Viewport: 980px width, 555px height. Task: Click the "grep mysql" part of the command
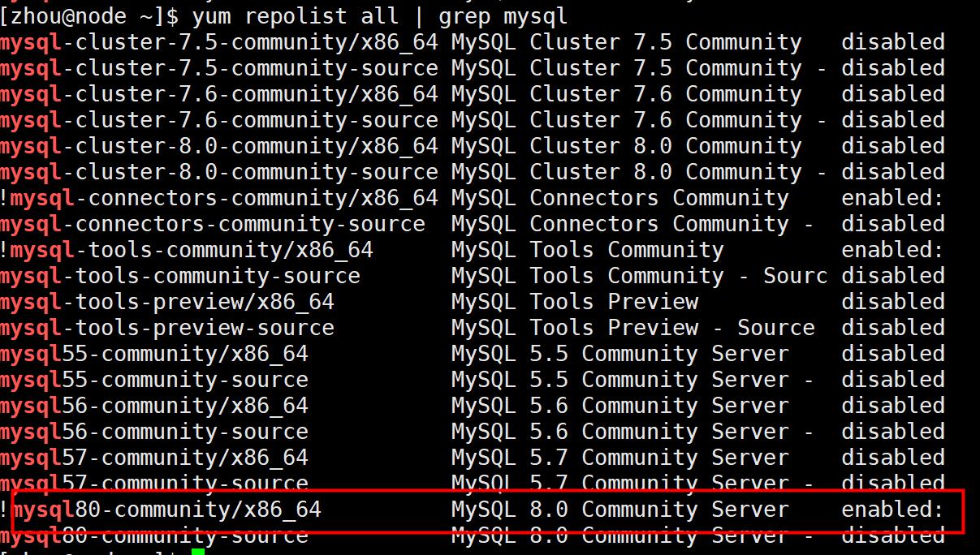pos(503,15)
